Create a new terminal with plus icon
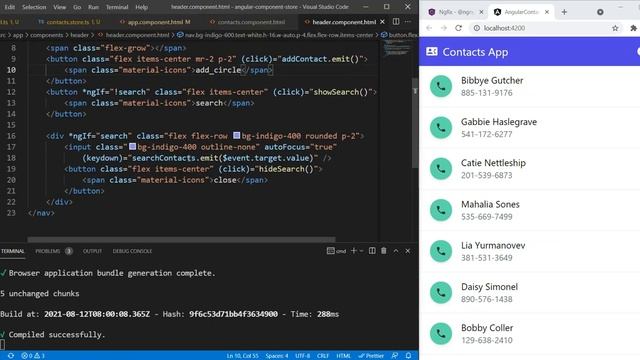The image size is (640, 360). (353, 251)
